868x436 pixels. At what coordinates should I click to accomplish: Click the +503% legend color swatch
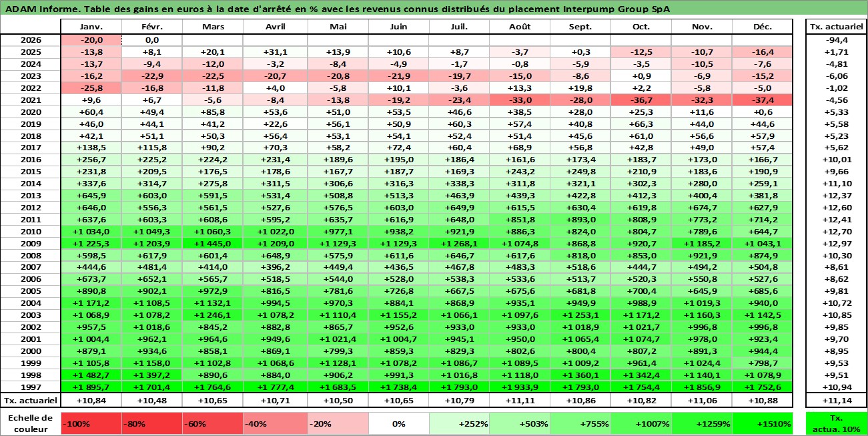point(519,423)
